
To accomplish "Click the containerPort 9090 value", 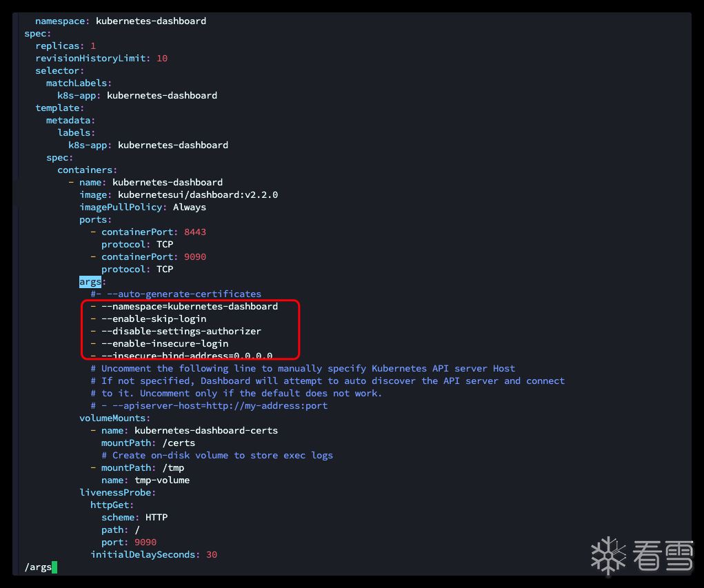I will pyautogui.click(x=195, y=256).
